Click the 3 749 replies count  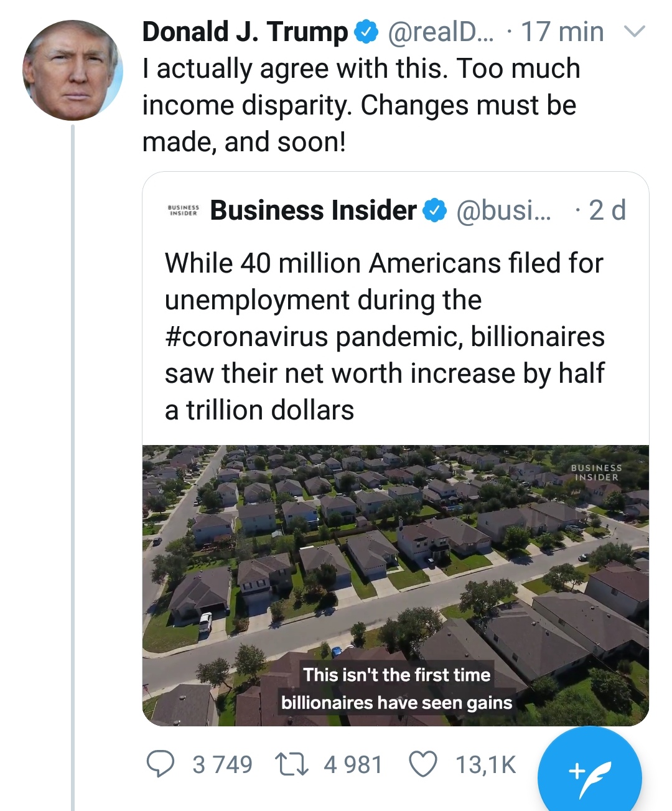[222, 764]
